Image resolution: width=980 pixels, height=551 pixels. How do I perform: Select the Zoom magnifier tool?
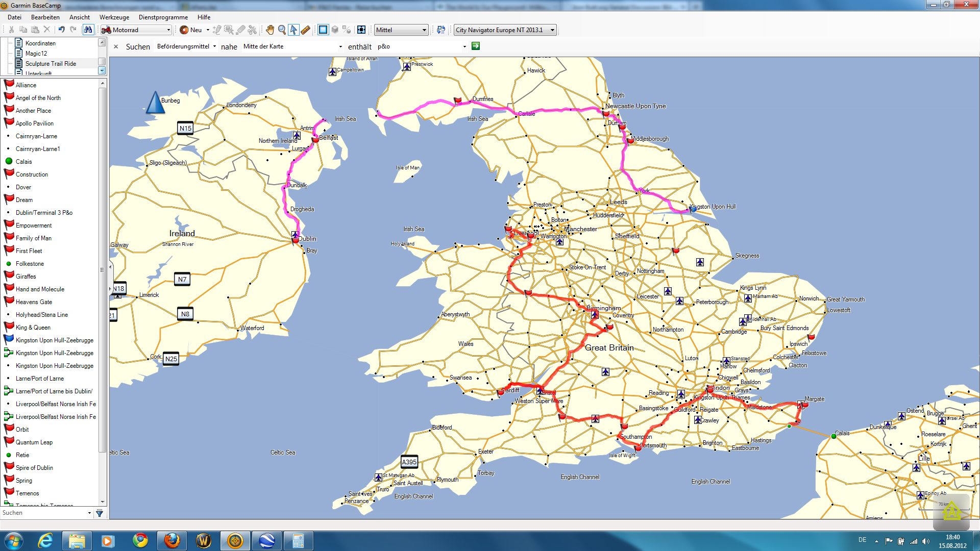click(282, 30)
